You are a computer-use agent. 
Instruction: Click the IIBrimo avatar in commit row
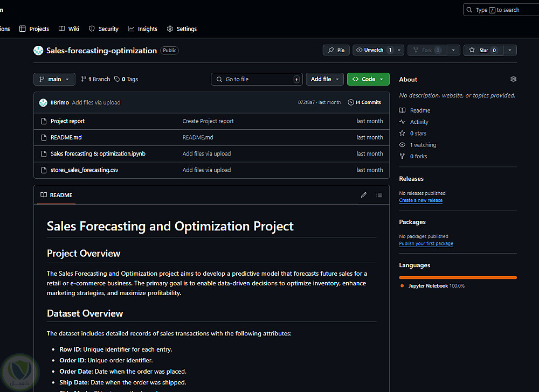pos(43,102)
